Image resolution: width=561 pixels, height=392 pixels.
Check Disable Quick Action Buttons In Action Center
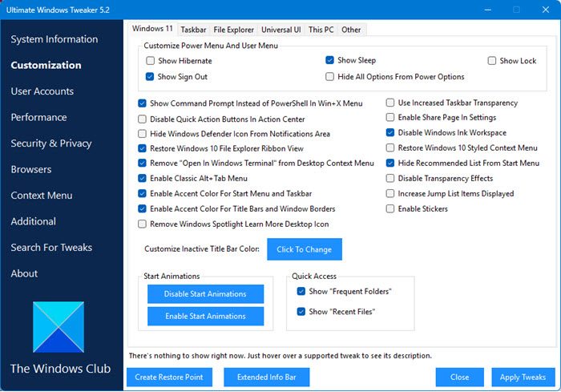pyautogui.click(x=142, y=119)
